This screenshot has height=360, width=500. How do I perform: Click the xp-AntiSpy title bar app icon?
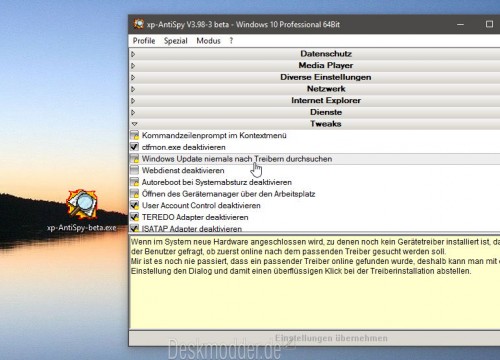tap(139, 24)
